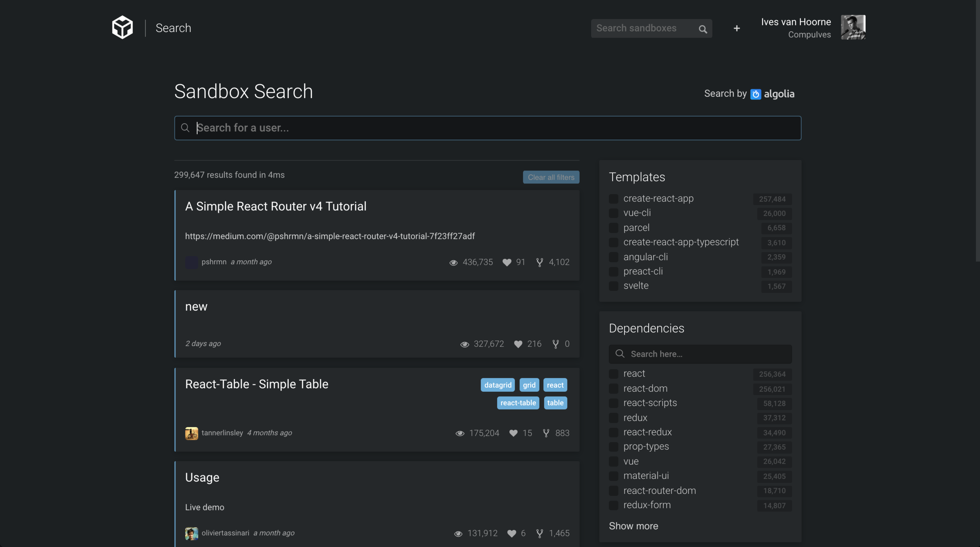980x547 pixels.
Task: Click the plus icon to create sandbox
Action: point(737,28)
